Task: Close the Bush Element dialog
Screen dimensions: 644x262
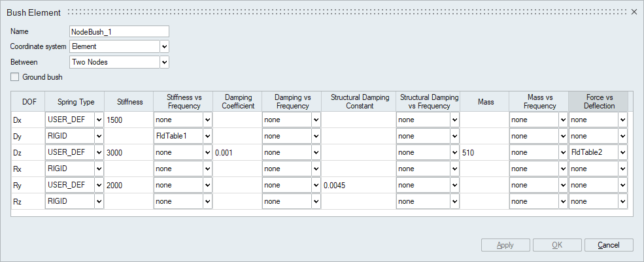Action: coord(634,12)
